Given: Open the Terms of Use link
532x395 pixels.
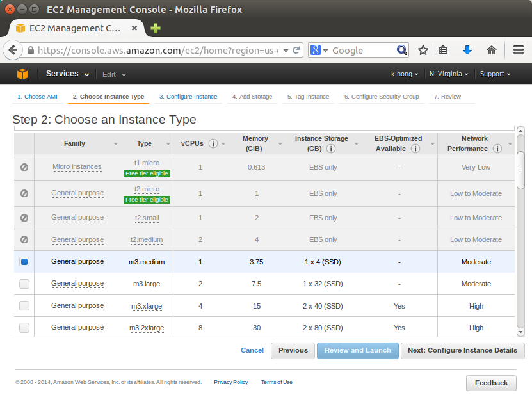Looking at the screenshot, I should point(277,382).
